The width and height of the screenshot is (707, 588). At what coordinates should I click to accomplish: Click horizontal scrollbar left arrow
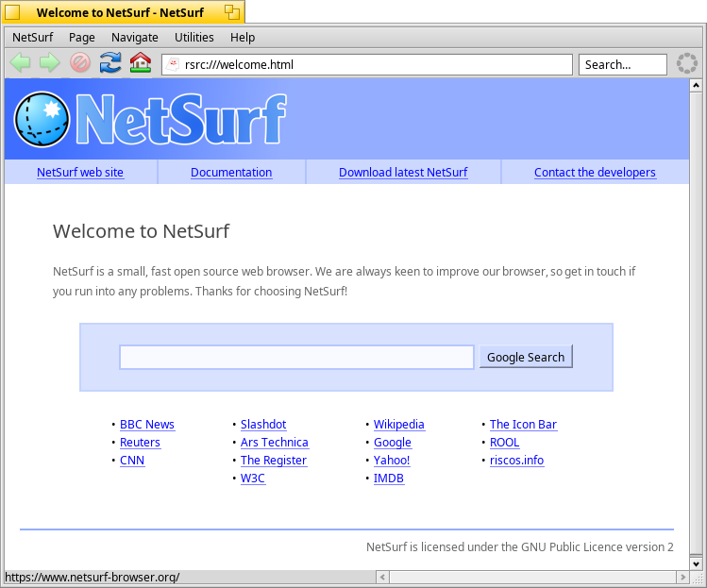(382, 578)
